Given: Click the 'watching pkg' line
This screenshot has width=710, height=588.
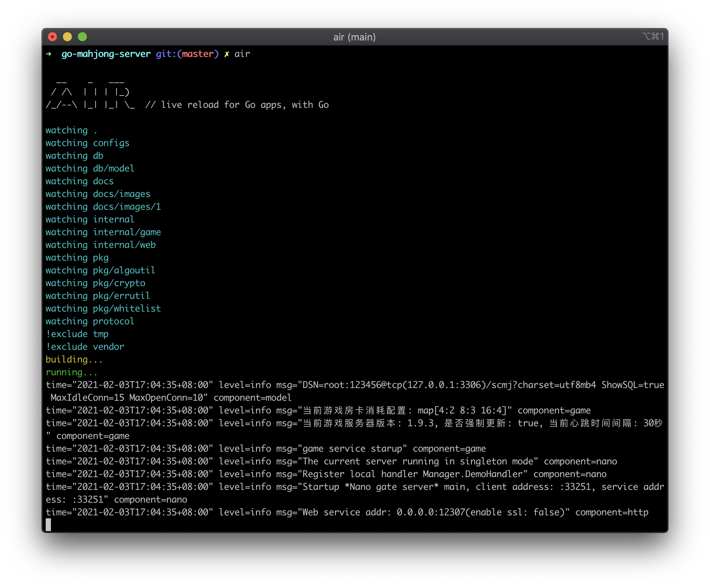Looking at the screenshot, I should [77, 258].
